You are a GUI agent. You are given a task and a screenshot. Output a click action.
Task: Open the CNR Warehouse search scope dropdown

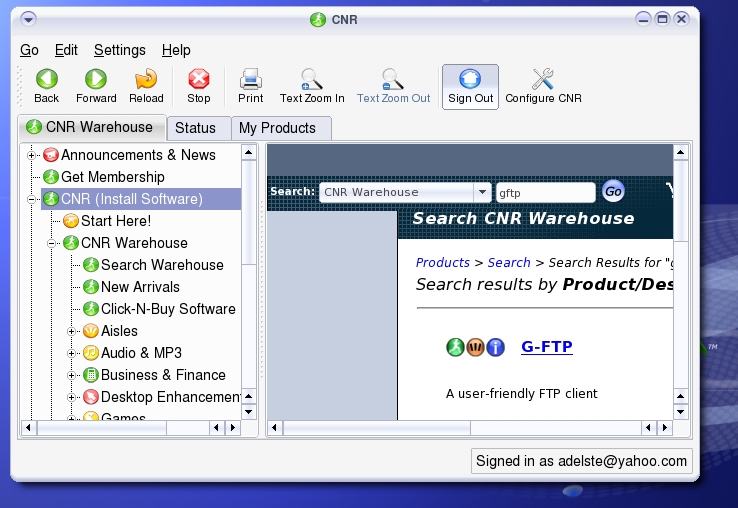point(482,192)
